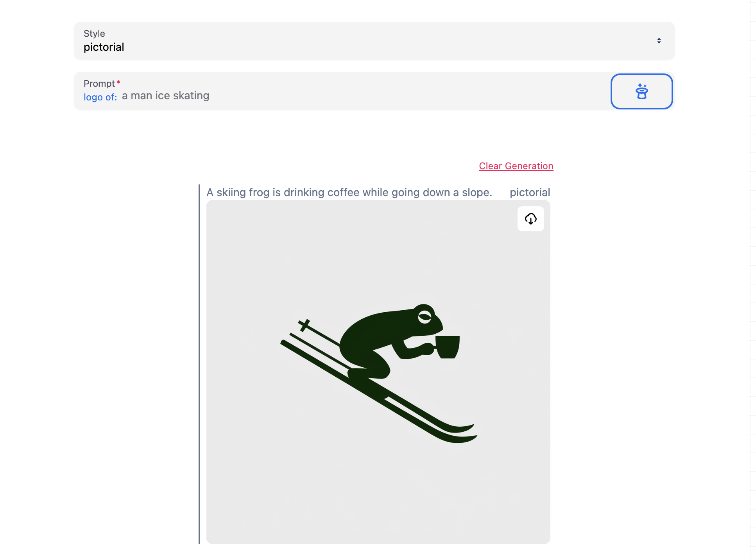Open the Style dropdown arrows
This screenshot has width=756, height=558.
659,41
